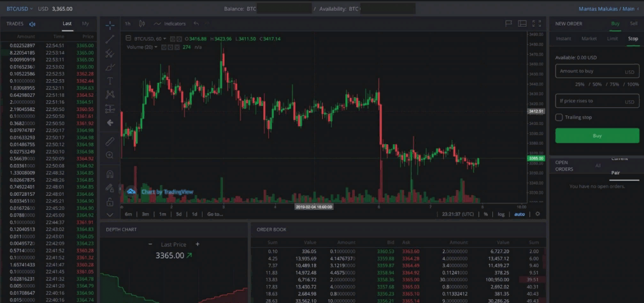644x303 pixels.
Task: Set chart range to 3m
Action: click(x=145, y=214)
